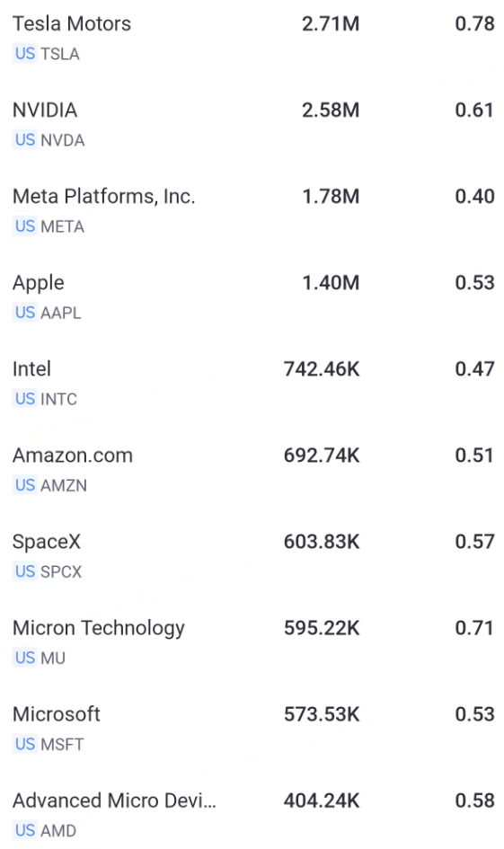Select the US TSLA ticker tag
The height and width of the screenshot is (849, 504).
click(47, 54)
